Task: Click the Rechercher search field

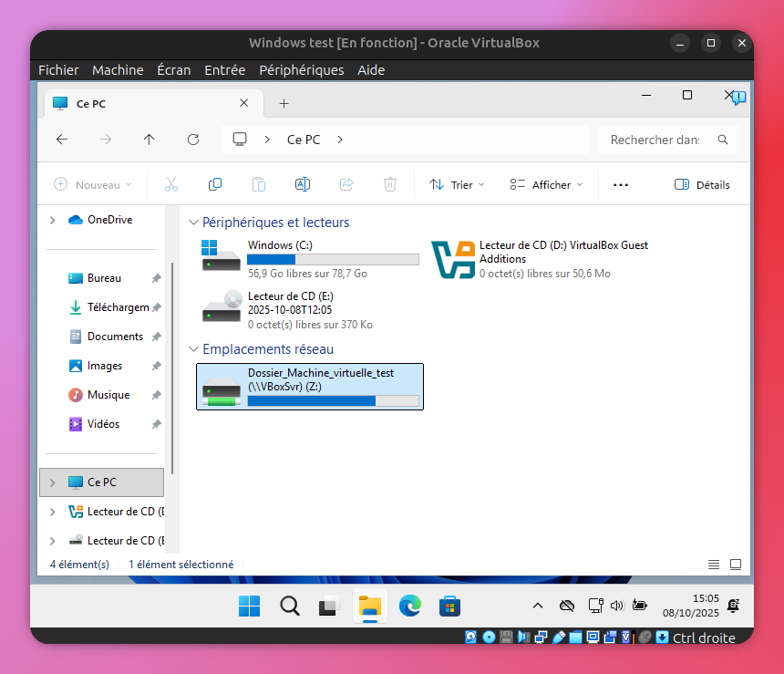Action: click(656, 140)
